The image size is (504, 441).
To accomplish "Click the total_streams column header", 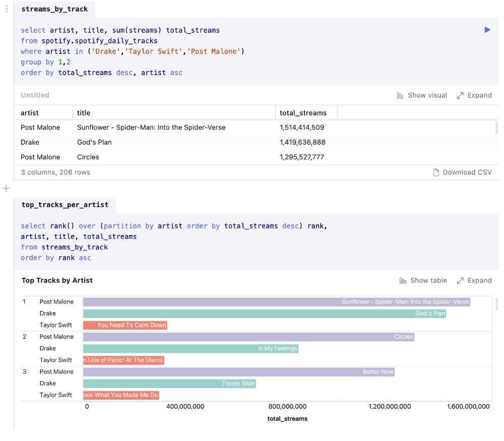I will point(303,113).
